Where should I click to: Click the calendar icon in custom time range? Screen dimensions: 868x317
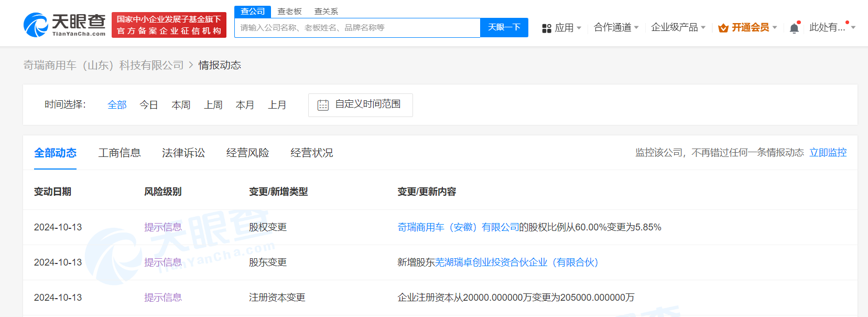click(x=323, y=105)
